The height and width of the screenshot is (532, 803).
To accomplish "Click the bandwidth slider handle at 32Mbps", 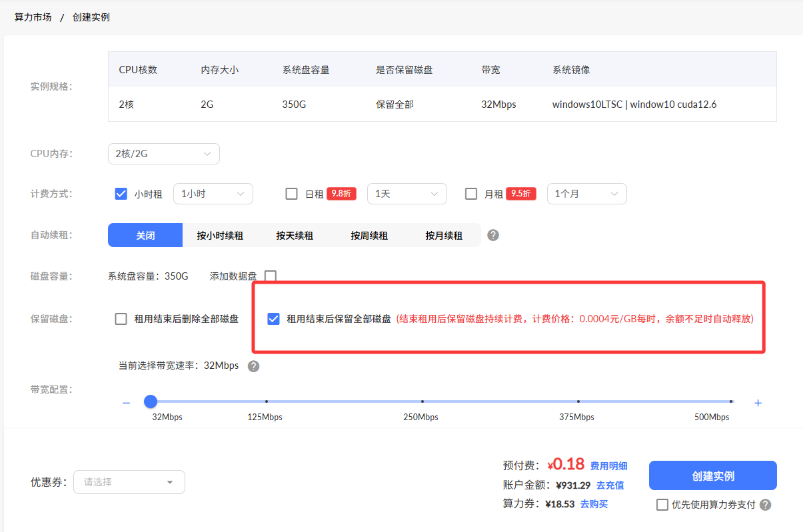I will (x=151, y=401).
